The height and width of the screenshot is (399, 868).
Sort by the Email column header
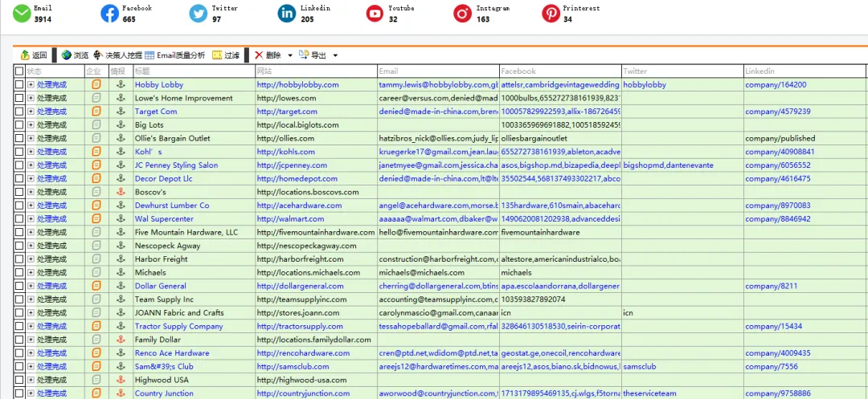tap(439, 71)
